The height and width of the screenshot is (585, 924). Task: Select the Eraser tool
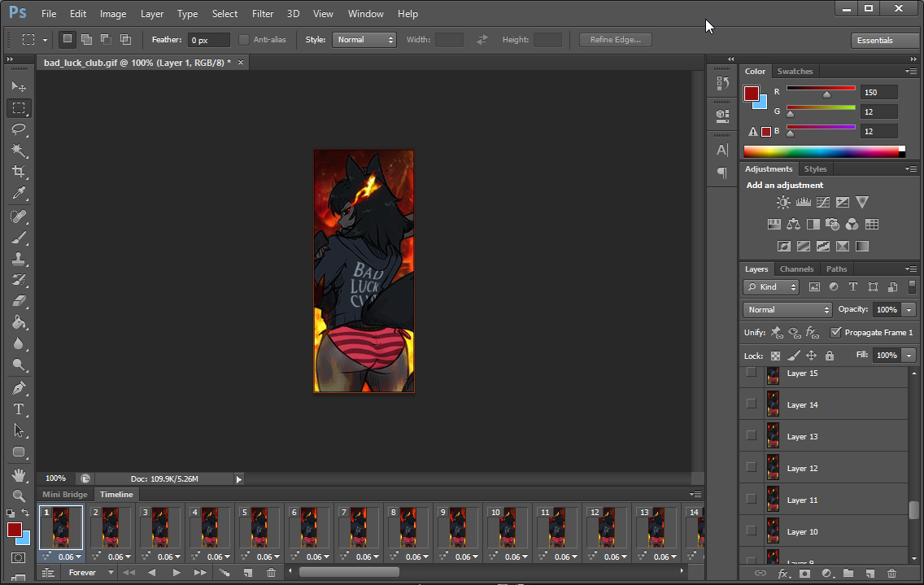tap(19, 301)
